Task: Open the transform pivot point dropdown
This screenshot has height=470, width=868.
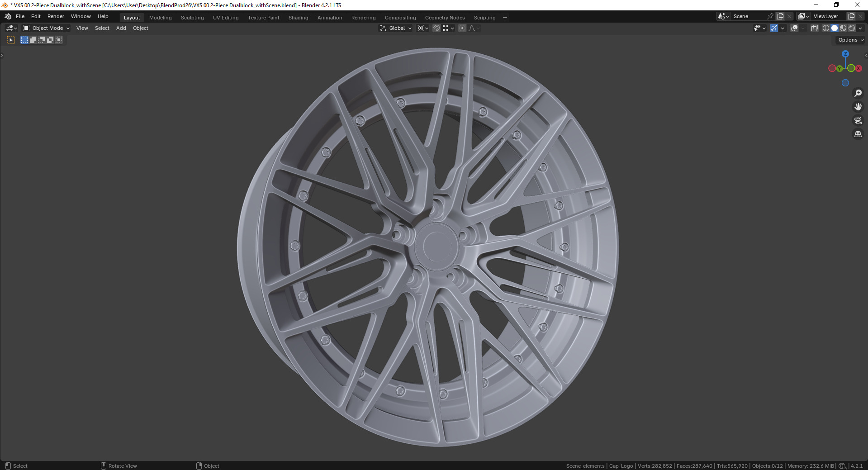Action: click(423, 28)
